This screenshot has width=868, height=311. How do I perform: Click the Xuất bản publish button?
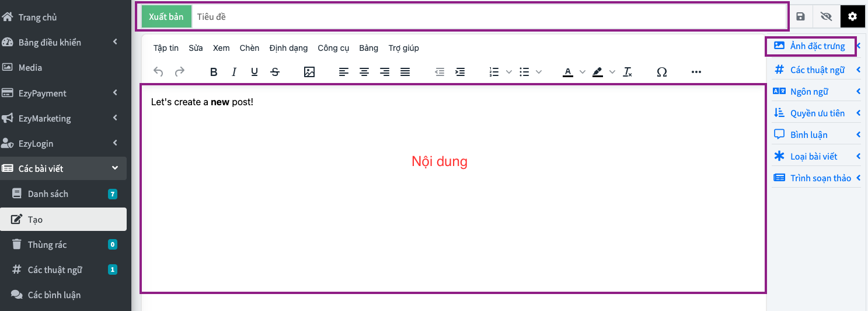166,17
